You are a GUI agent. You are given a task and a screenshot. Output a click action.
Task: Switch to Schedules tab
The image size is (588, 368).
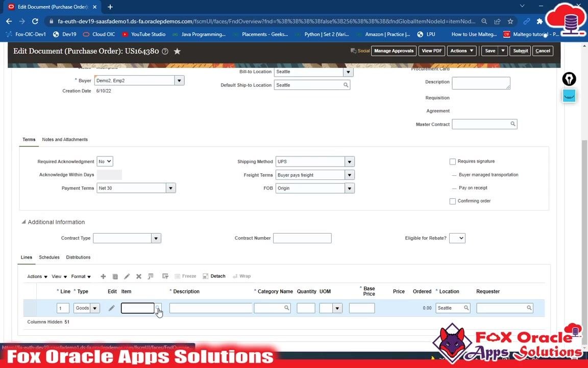[49, 257]
